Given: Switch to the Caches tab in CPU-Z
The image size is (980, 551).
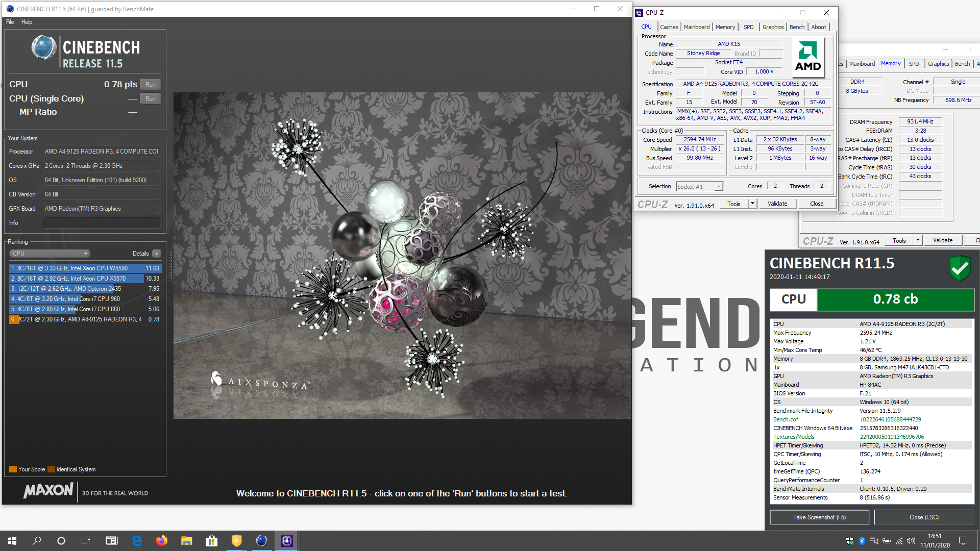Looking at the screenshot, I should point(669,27).
